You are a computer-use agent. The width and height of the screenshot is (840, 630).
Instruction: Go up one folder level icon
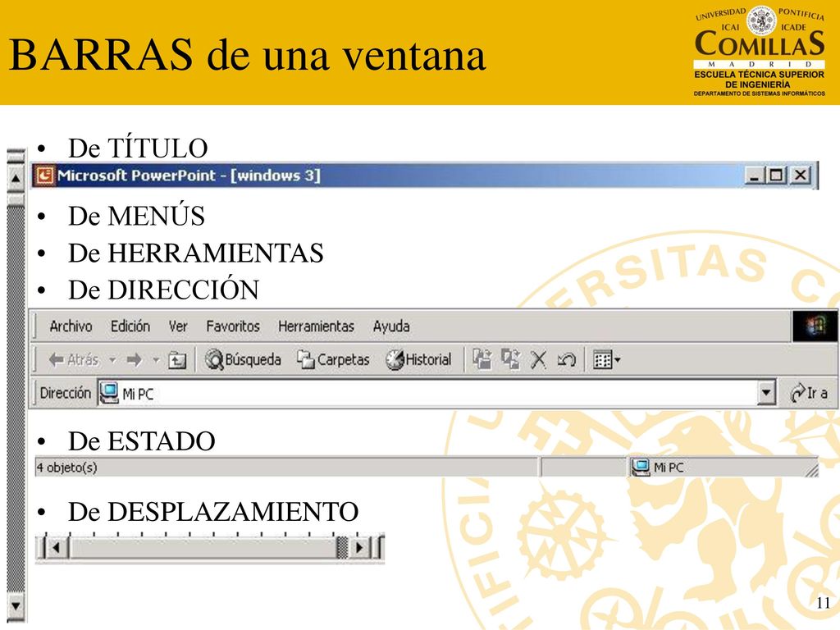click(177, 360)
